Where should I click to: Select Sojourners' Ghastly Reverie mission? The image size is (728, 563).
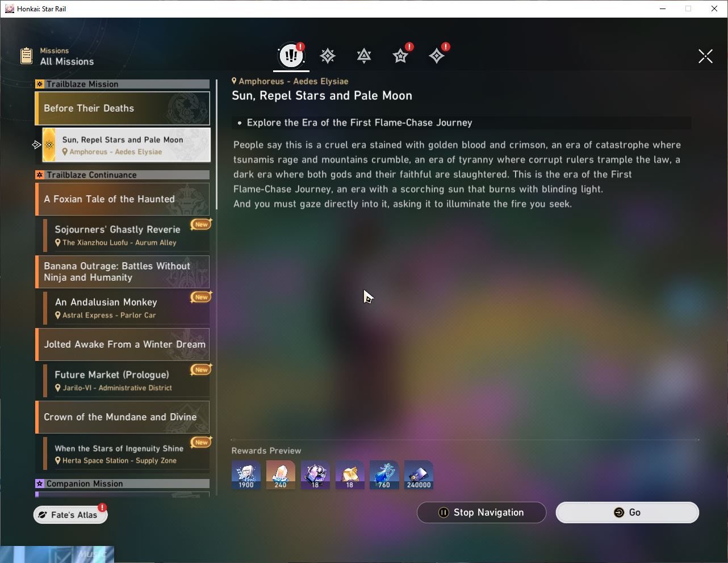coord(126,235)
